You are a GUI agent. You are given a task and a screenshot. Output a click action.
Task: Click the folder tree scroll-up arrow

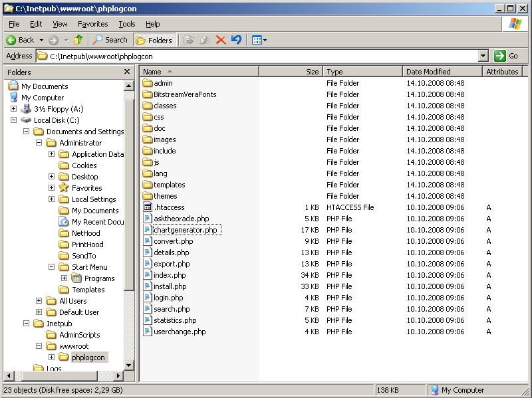point(128,86)
